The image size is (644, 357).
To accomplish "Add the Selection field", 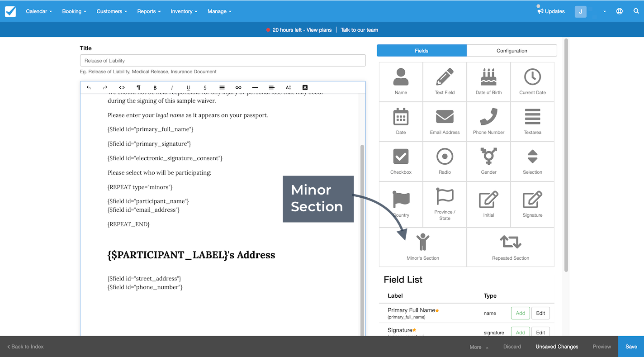I will click(532, 162).
